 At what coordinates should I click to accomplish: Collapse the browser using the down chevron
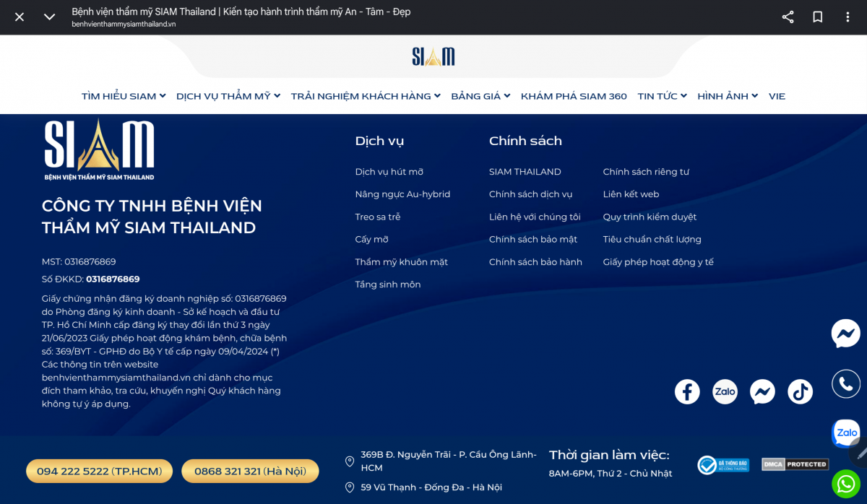pos(49,17)
